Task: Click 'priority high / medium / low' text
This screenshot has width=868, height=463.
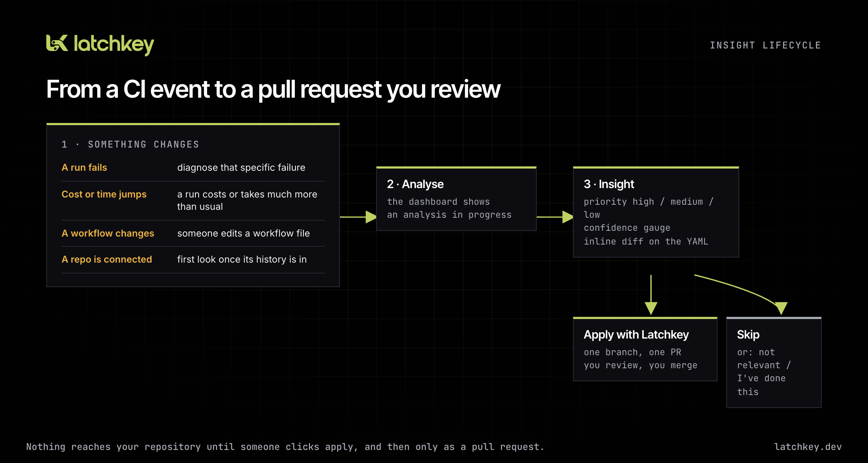Action: [648, 208]
